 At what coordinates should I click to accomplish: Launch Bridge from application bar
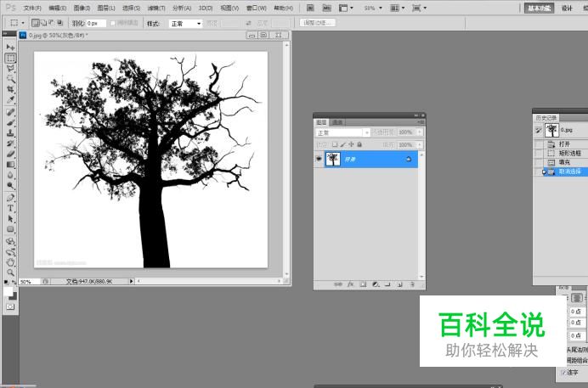tap(310, 8)
